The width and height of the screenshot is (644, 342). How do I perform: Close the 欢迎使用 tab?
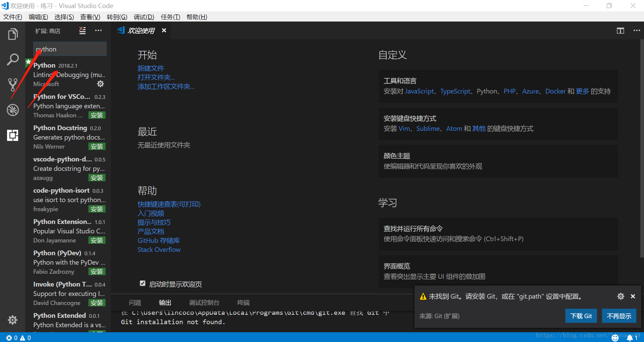click(x=164, y=30)
